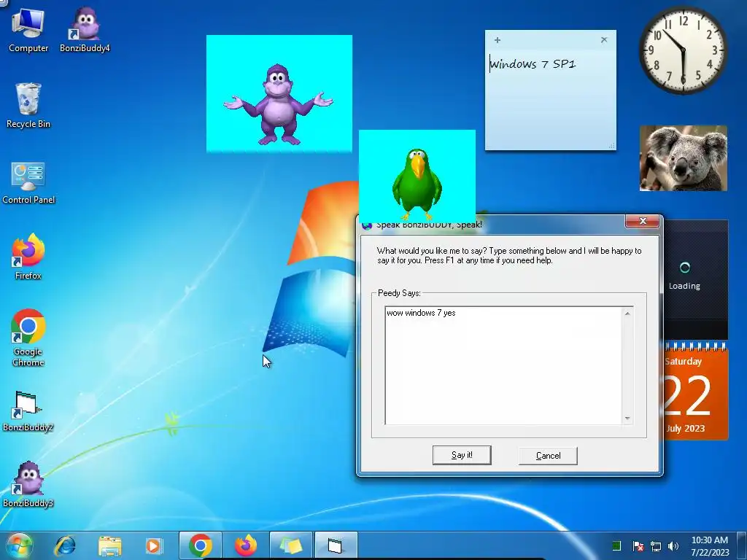This screenshot has width=747, height=560.
Task: Click scrollbar down arrow in text box
Action: 627,418
